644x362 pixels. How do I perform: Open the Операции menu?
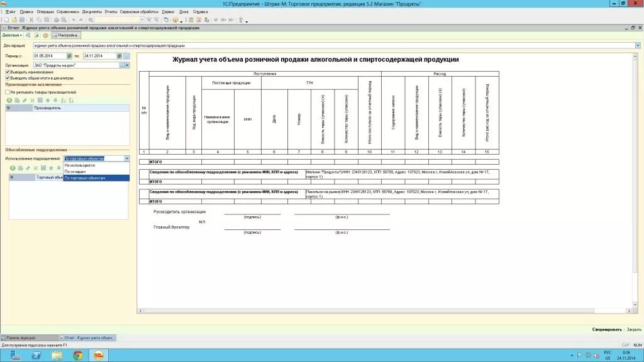click(x=45, y=12)
